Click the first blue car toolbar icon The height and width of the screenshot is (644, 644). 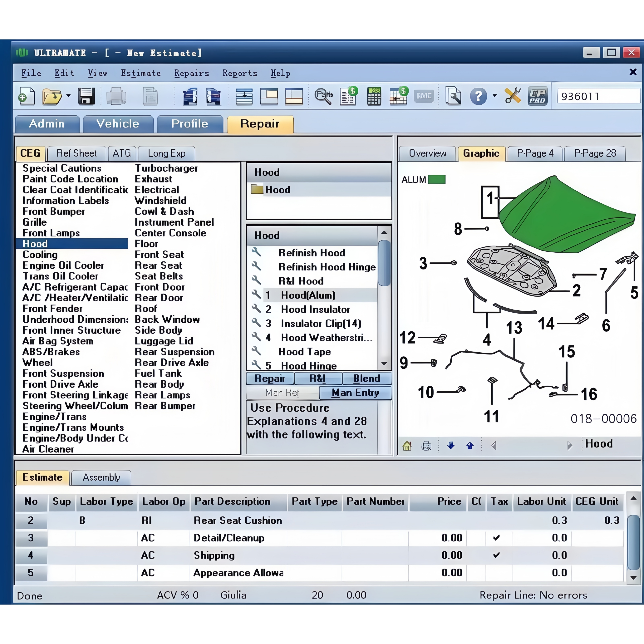point(190,96)
